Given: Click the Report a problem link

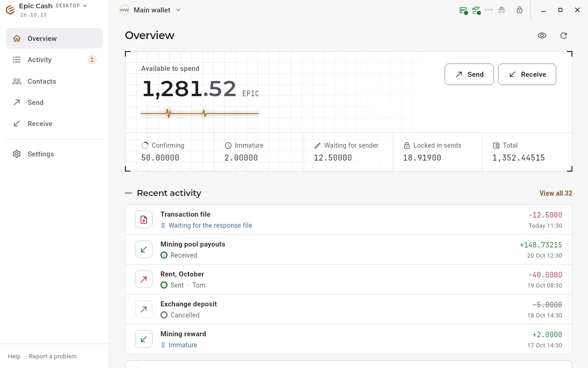Looking at the screenshot, I should pyautogui.click(x=53, y=356).
